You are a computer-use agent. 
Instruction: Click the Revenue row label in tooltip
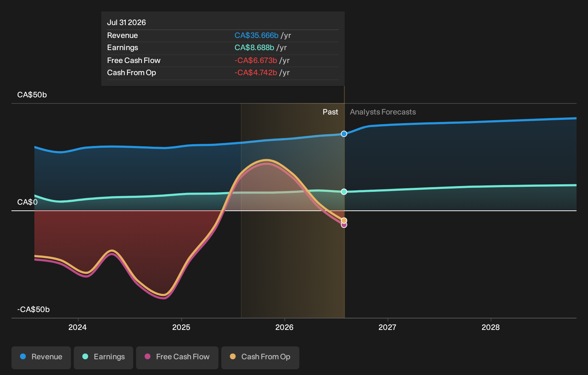[122, 35]
